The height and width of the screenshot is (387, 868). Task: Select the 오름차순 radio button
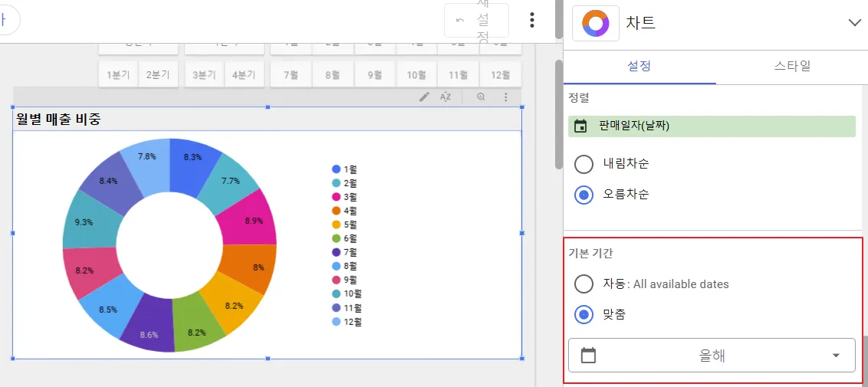pos(584,195)
